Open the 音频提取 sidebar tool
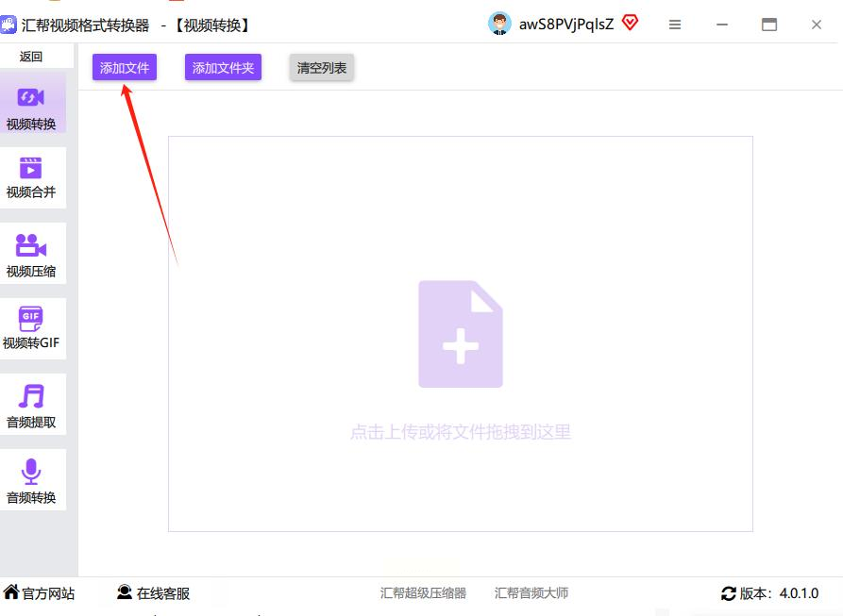Viewport: 843px width, 616px height. click(31, 404)
